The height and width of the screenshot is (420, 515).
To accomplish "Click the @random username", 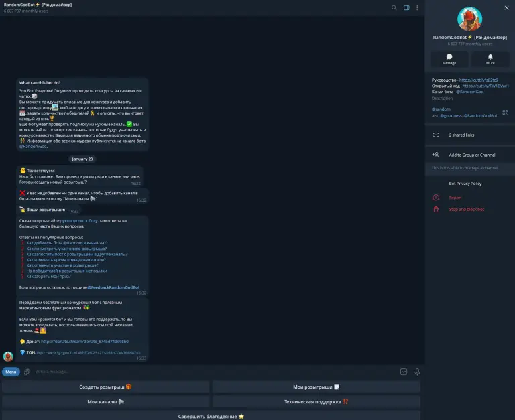I will (x=441, y=109).
